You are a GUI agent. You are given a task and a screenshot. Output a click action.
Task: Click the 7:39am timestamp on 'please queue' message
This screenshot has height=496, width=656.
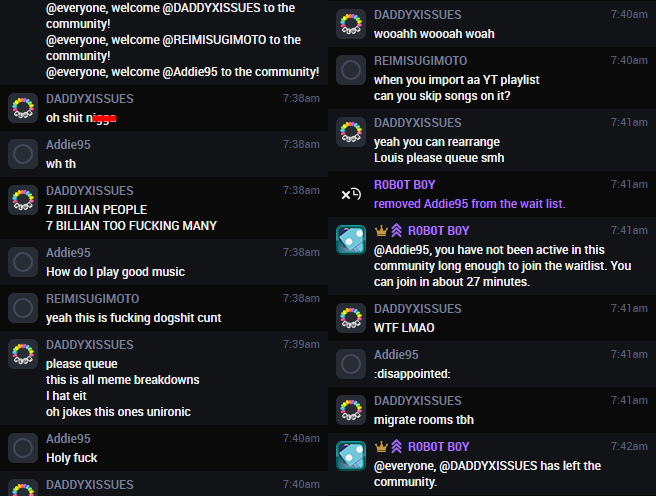(301, 344)
